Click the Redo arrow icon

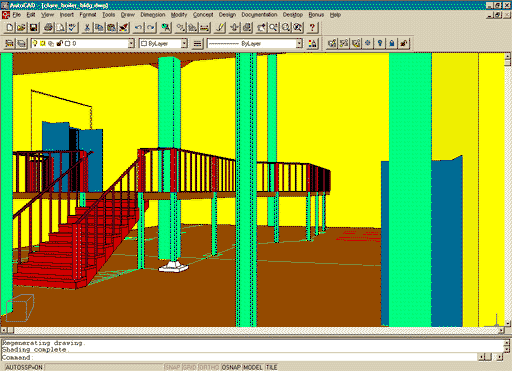point(151,27)
